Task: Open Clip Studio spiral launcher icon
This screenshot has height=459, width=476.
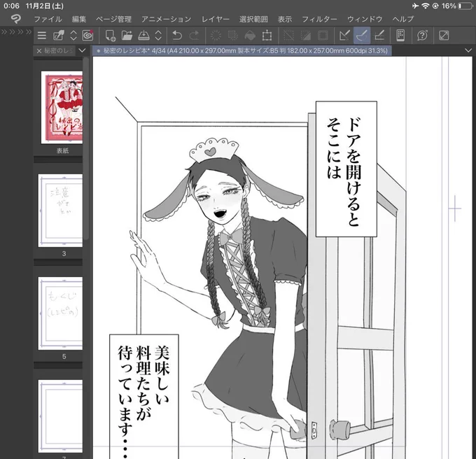Action: (87, 36)
